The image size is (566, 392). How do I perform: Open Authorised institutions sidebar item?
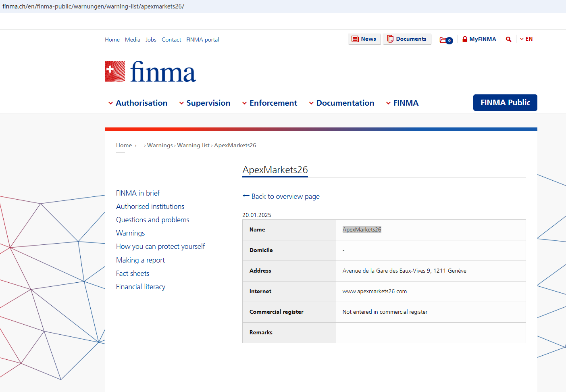point(150,206)
